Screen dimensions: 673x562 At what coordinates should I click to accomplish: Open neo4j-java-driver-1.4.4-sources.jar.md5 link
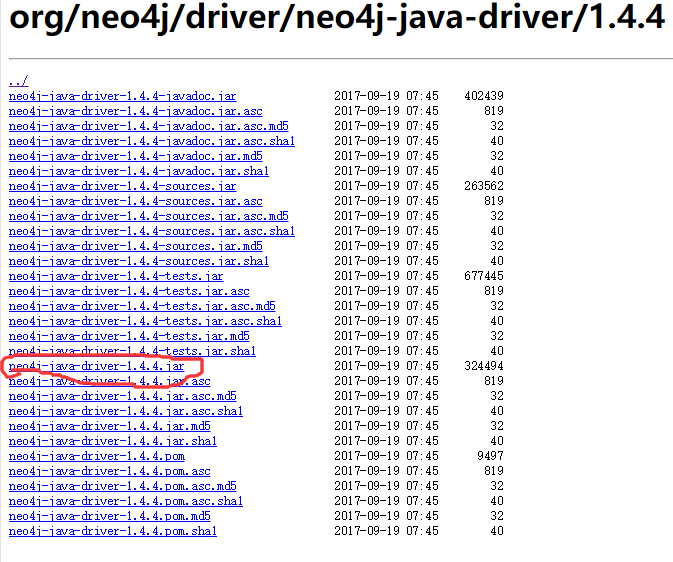click(x=136, y=246)
